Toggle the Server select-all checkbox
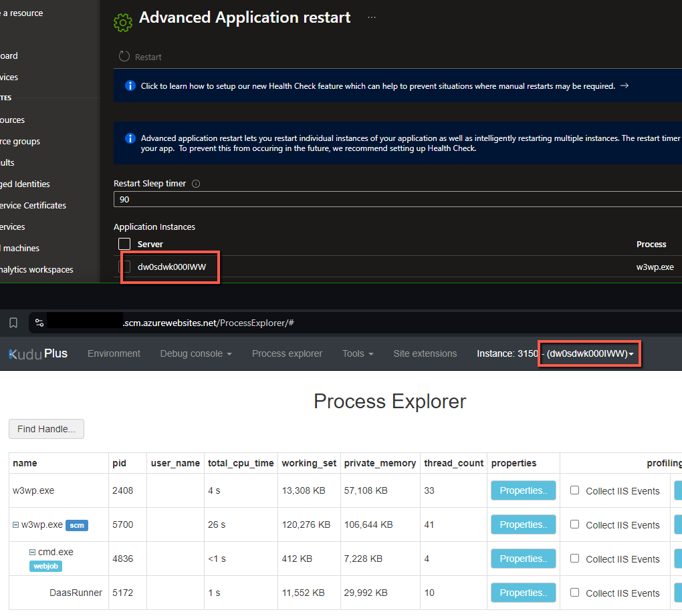The width and height of the screenshot is (682, 616). pyautogui.click(x=124, y=244)
